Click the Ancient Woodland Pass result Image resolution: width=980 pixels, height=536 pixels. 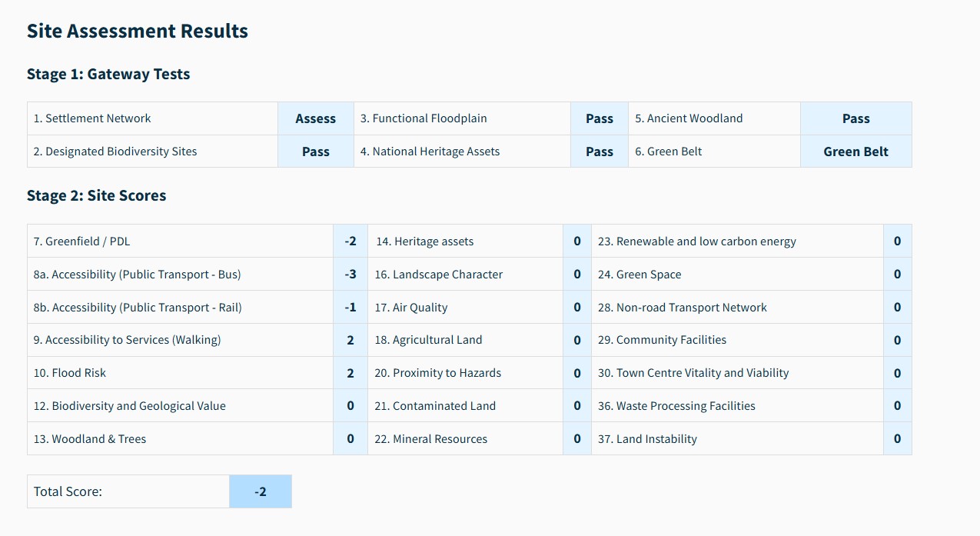pyautogui.click(x=855, y=118)
